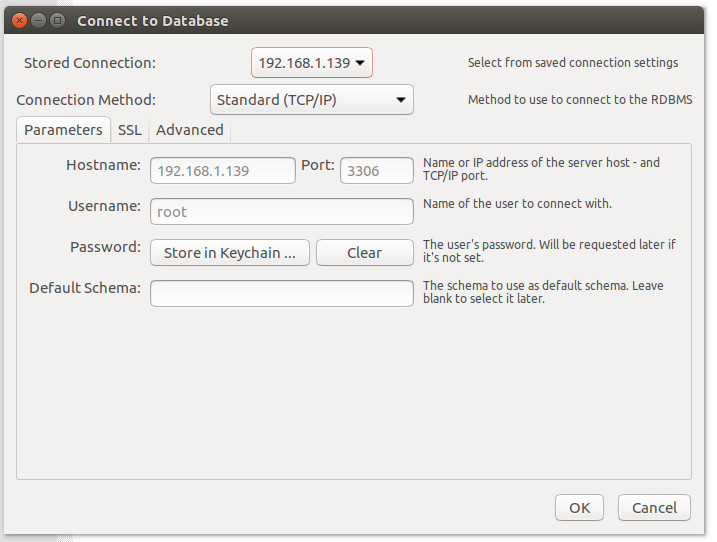Clear the stored password
Screen dimensions: 717x542
pos(364,253)
